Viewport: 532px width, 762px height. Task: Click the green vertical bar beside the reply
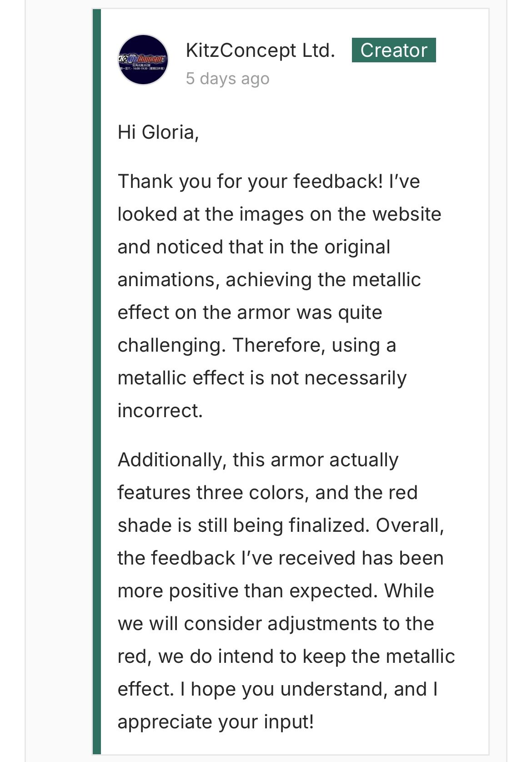[x=96, y=381]
